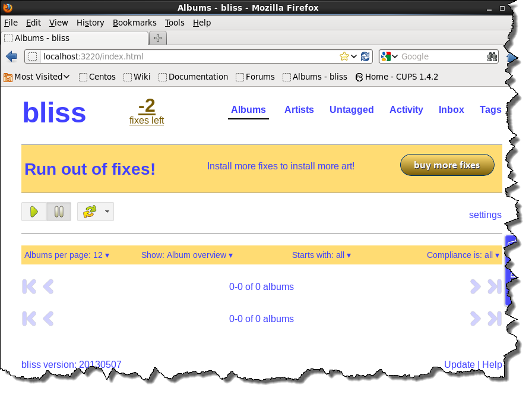Go to next page in lower pager

coord(476,319)
